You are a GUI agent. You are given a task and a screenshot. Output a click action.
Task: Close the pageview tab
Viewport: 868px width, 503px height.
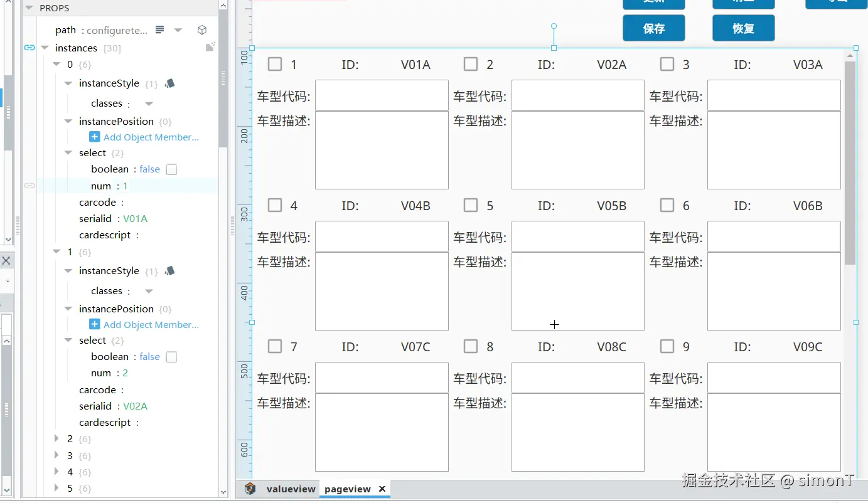(x=382, y=489)
